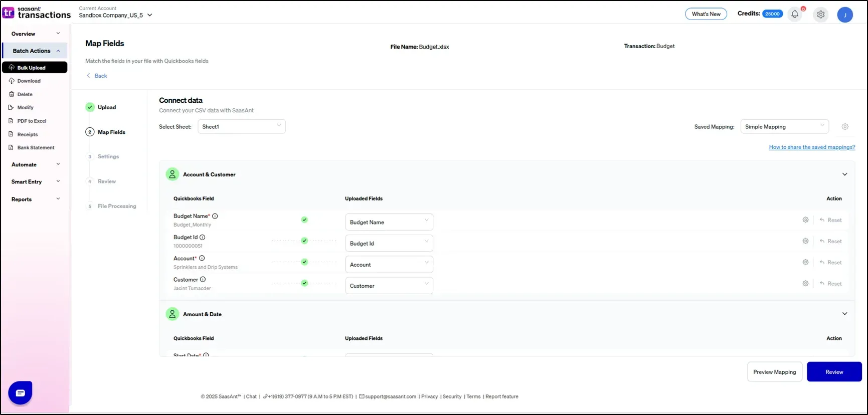Viewport: 868px width, 415px height.
Task: Click the Modify sidebar icon
Action: click(x=12, y=107)
